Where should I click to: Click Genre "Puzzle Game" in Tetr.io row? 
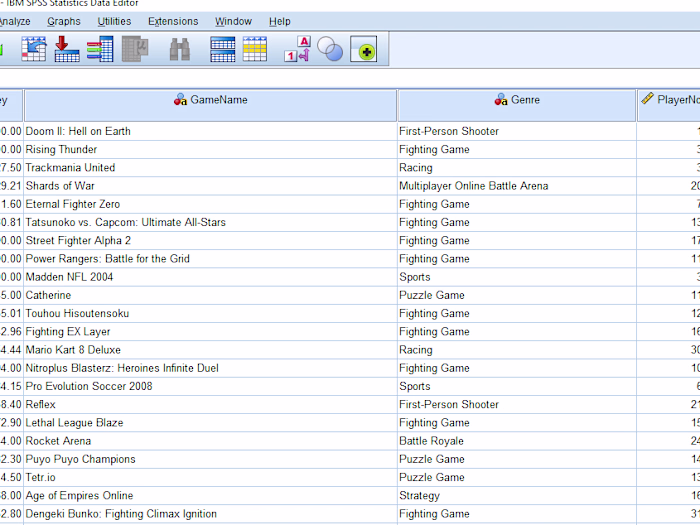click(517, 478)
